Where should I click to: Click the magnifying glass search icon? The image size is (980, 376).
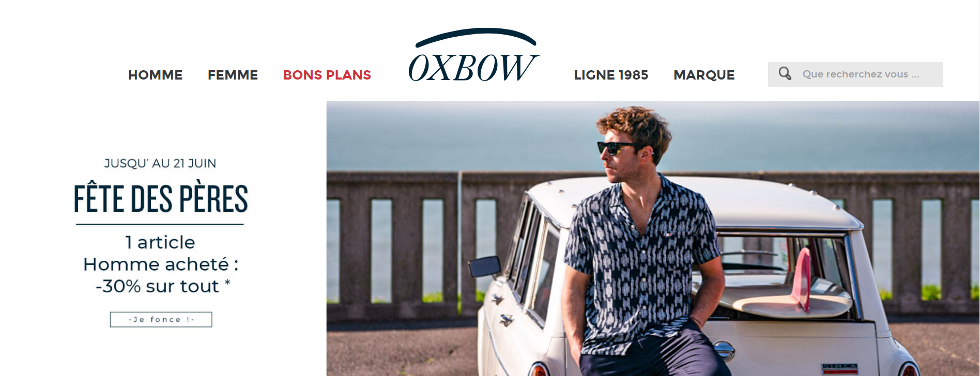[785, 74]
